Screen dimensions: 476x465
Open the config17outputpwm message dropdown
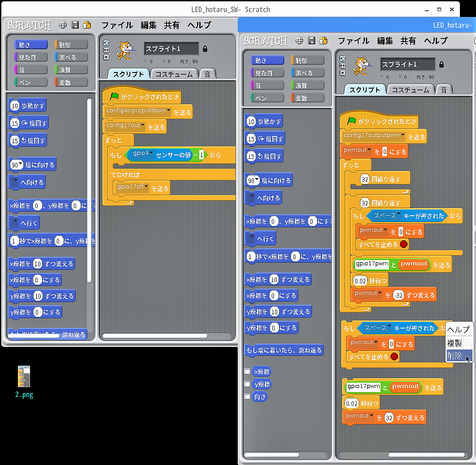pyautogui.click(x=403, y=135)
